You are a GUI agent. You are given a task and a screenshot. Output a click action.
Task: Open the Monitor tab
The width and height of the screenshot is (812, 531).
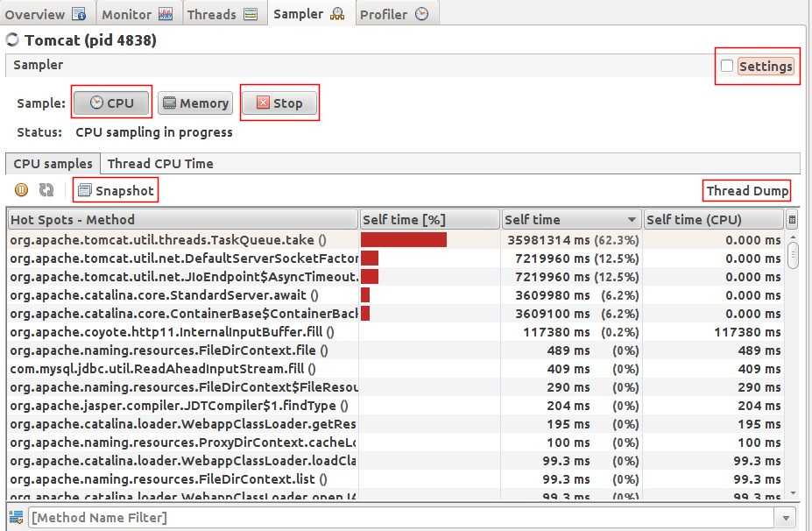pyautogui.click(x=138, y=13)
